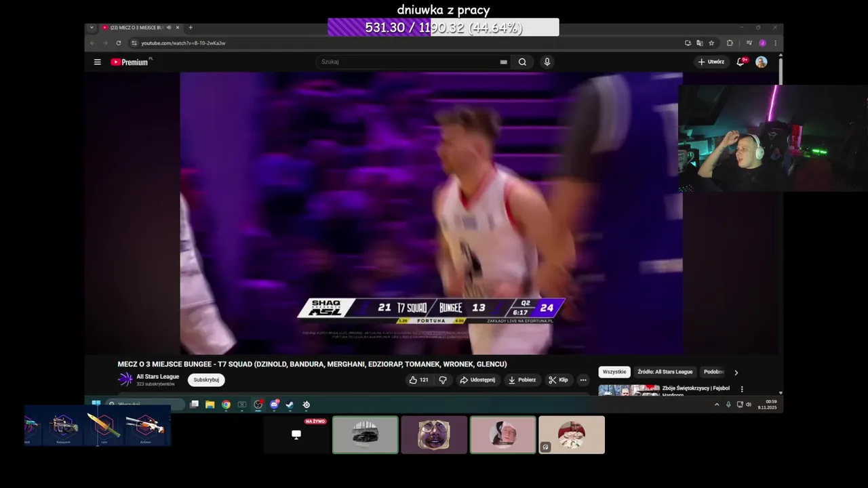
Task: Click the magnifier search button
Action: click(522, 62)
